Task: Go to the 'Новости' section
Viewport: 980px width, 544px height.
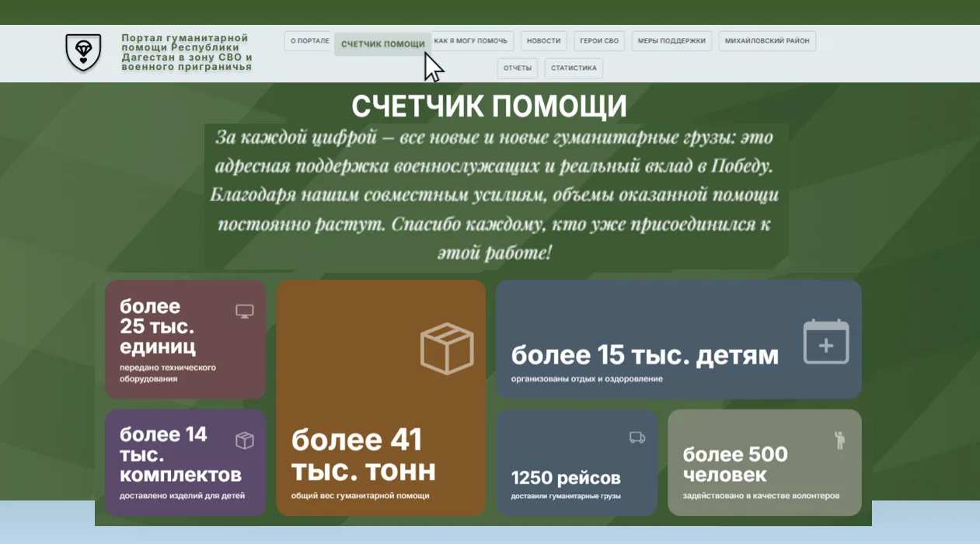Action: (x=543, y=41)
